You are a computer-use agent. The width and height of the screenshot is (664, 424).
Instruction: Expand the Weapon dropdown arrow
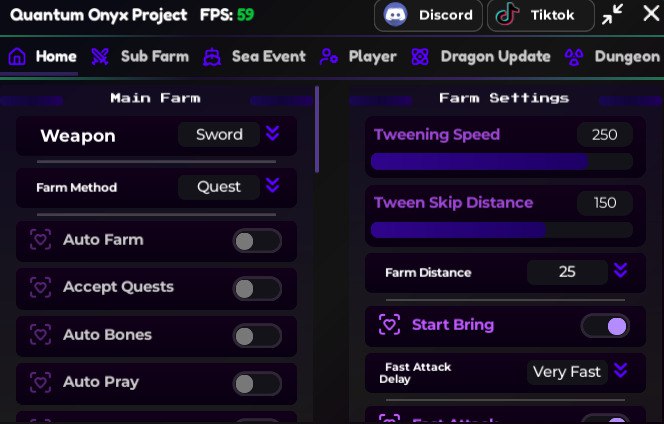[x=272, y=133]
